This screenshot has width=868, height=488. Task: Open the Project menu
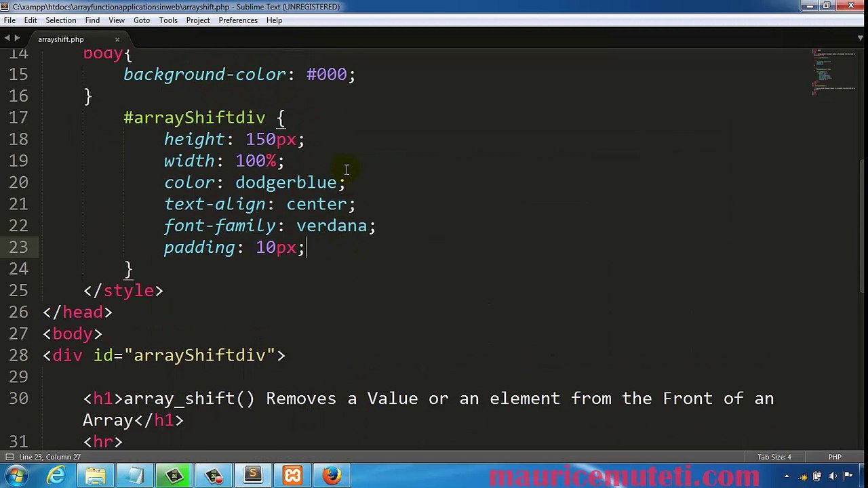(x=198, y=20)
